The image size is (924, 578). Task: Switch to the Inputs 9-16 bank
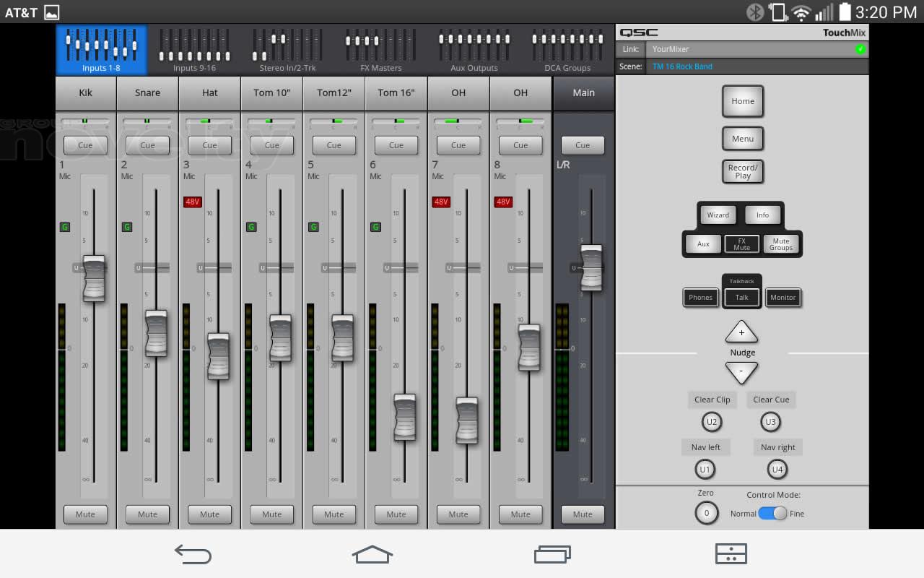click(194, 51)
